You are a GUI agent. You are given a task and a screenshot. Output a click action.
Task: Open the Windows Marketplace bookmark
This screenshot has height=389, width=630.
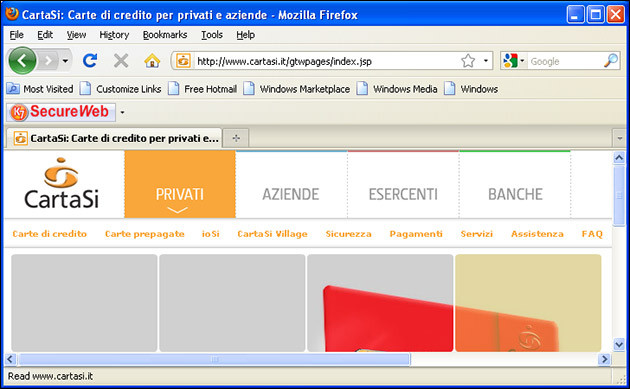[297, 89]
